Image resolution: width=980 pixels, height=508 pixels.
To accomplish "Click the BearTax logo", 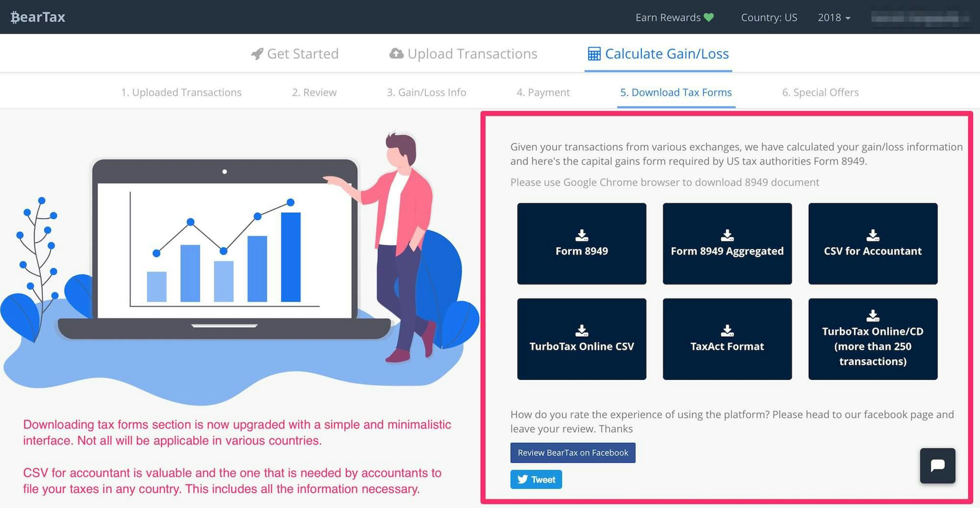I will [38, 17].
